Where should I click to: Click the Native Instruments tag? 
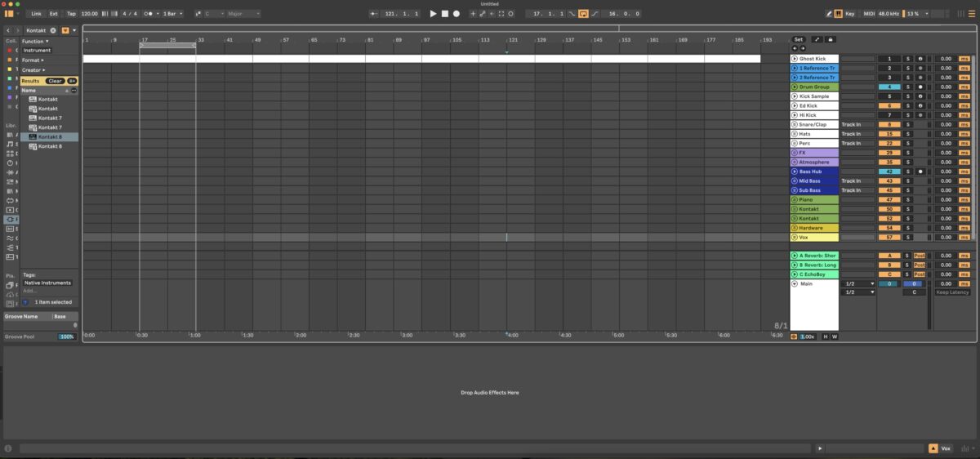(x=48, y=283)
